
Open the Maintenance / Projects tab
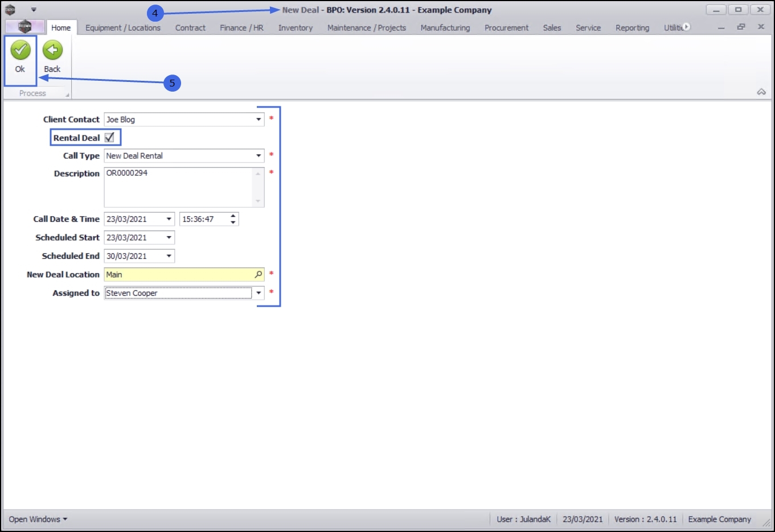[x=367, y=27]
